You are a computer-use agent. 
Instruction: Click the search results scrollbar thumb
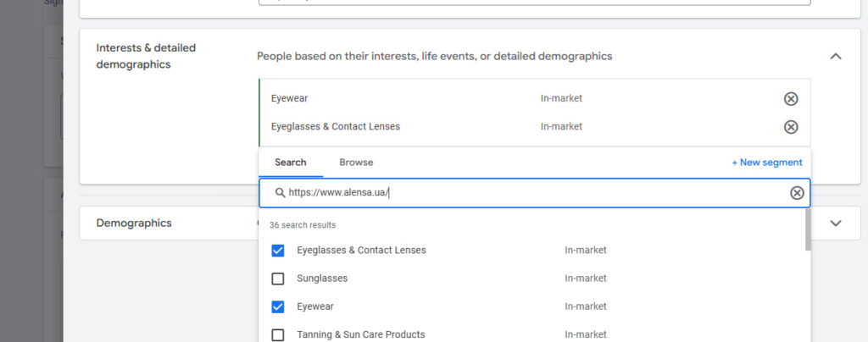807,230
